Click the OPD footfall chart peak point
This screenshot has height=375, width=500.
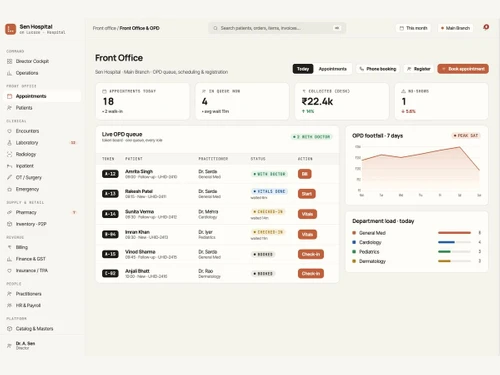[x=460, y=147]
